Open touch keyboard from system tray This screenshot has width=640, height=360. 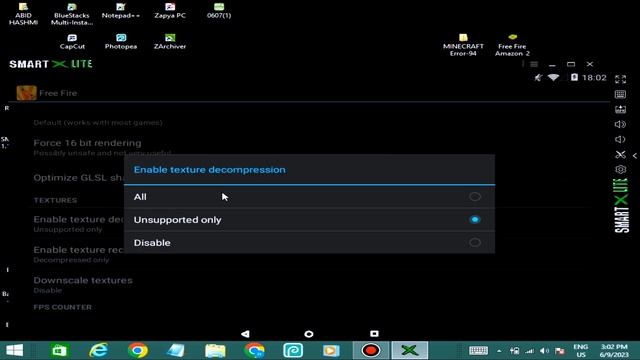(x=478, y=350)
